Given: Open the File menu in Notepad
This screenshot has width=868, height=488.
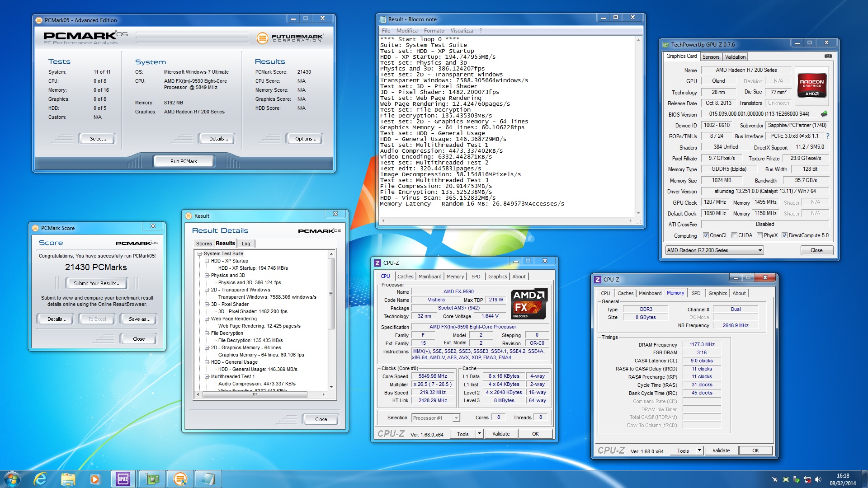Looking at the screenshot, I should point(386,31).
